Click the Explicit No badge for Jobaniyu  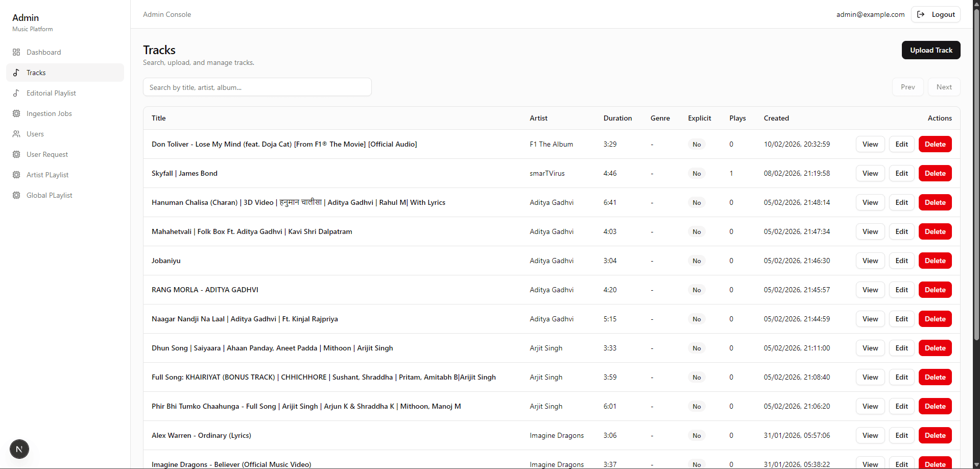coord(697,261)
